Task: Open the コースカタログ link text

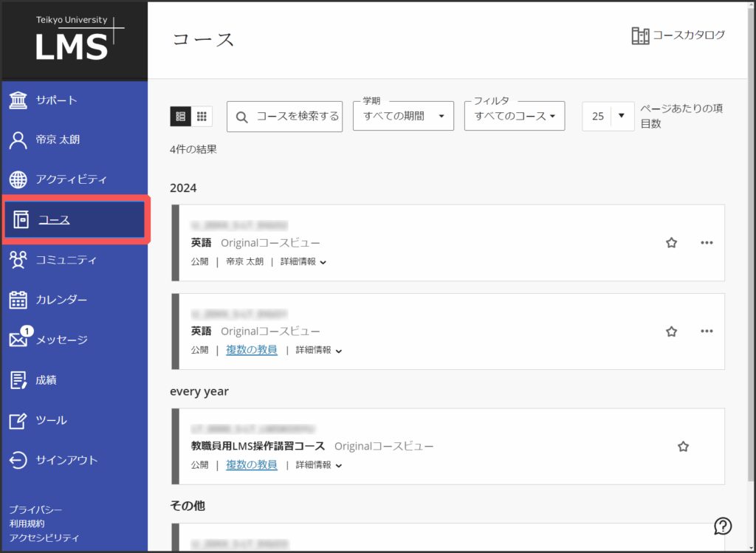Action: [689, 35]
